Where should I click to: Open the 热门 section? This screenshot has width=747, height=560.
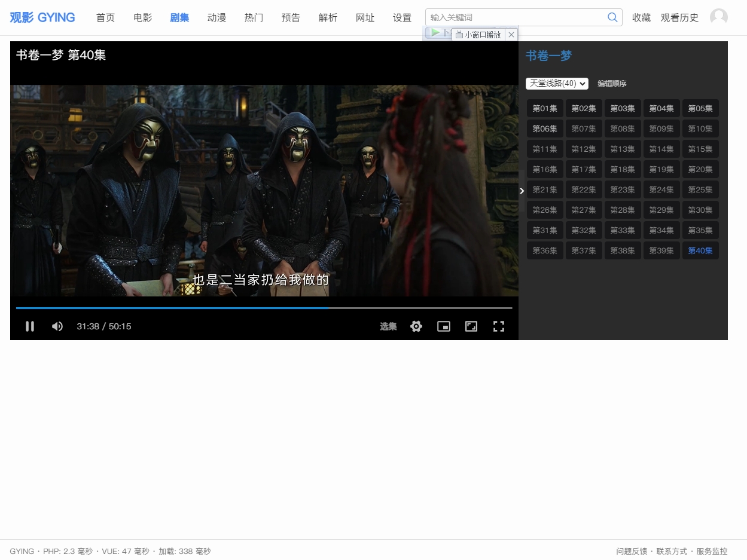tap(254, 17)
